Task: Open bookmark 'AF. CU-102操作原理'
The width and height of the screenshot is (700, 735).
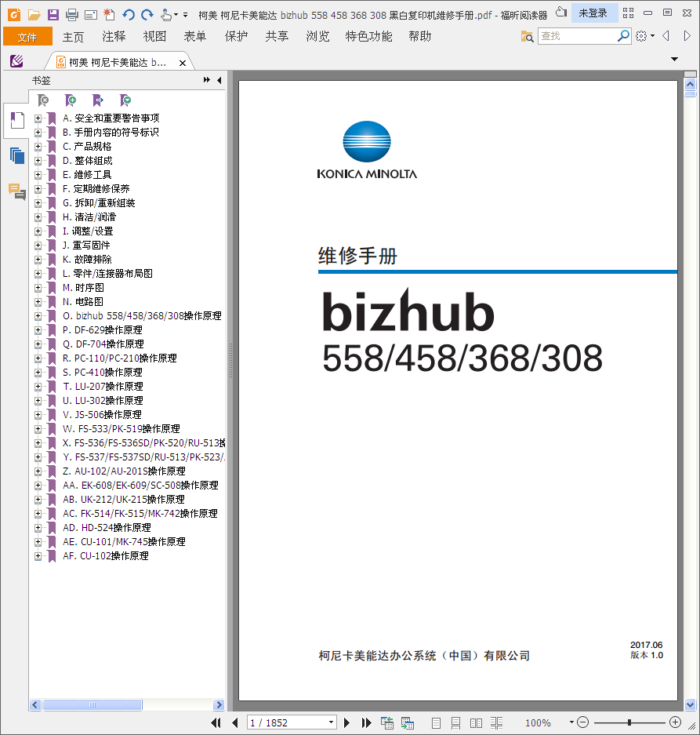Action: (106, 556)
